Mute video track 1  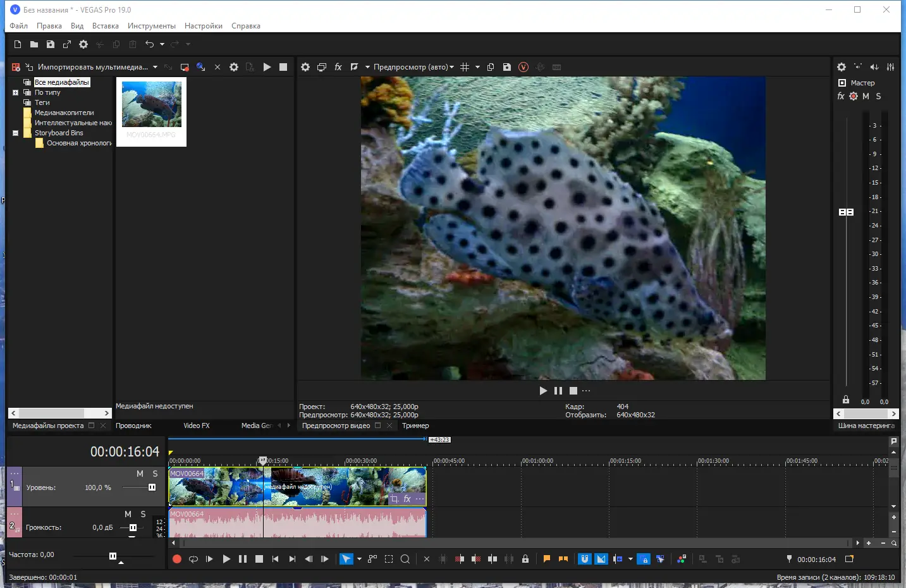(140, 474)
